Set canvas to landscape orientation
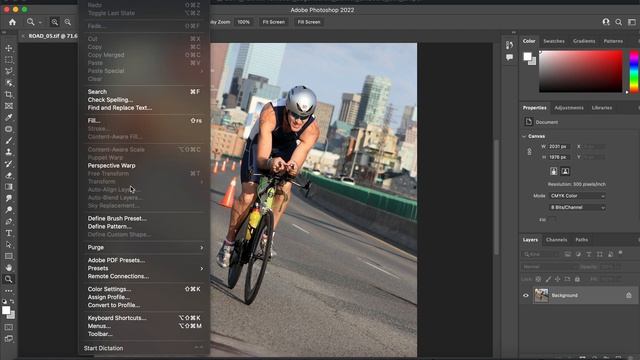Image resolution: width=640 pixels, height=360 pixels. (565, 171)
